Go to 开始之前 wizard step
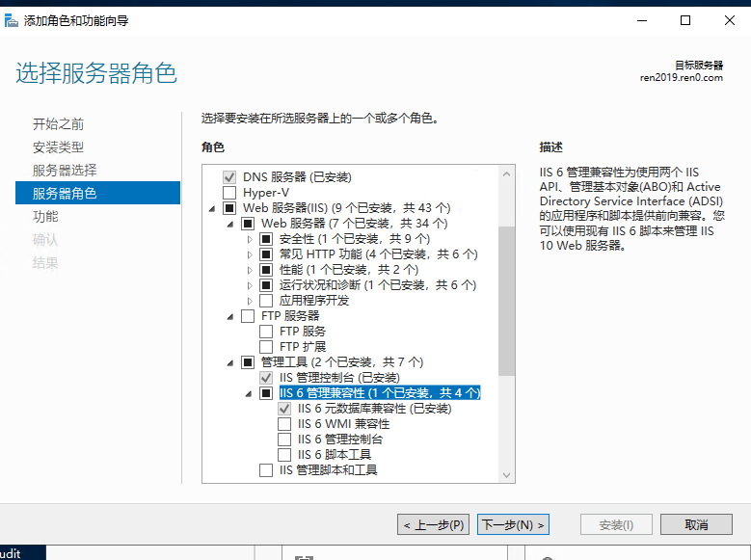 coord(58,124)
